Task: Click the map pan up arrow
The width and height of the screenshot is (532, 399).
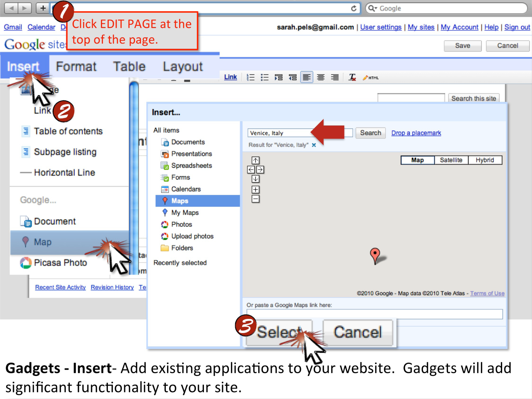Action: pos(256,160)
